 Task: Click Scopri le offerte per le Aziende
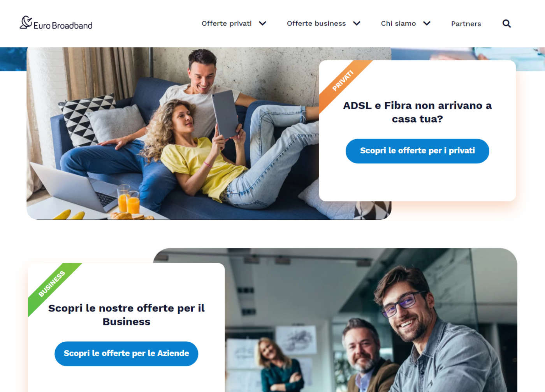(126, 353)
